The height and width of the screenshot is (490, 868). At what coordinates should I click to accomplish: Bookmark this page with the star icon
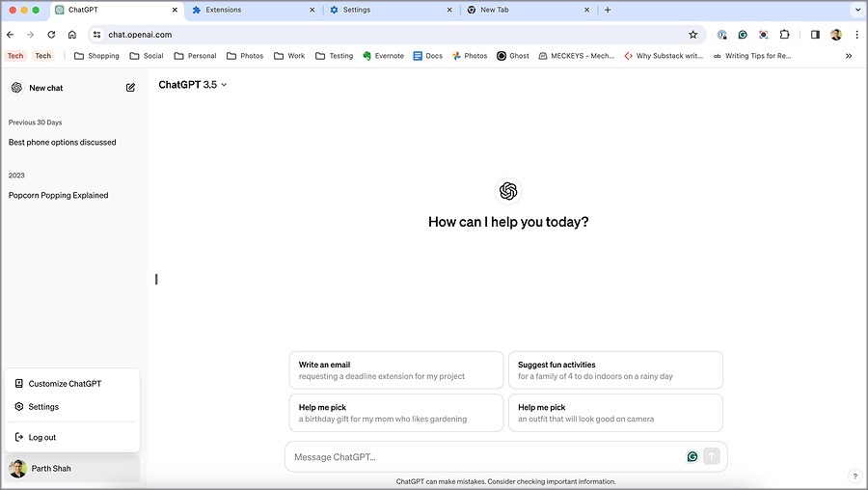(693, 35)
